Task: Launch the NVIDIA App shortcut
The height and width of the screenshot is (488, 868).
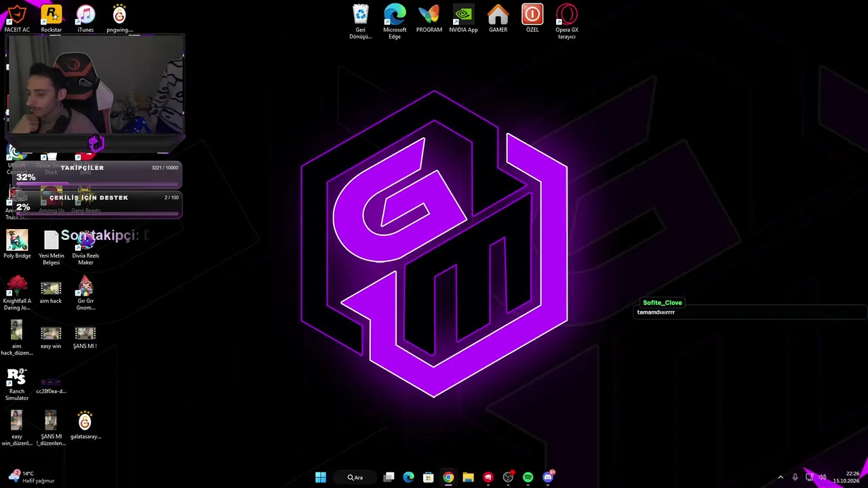Action: click(x=463, y=18)
